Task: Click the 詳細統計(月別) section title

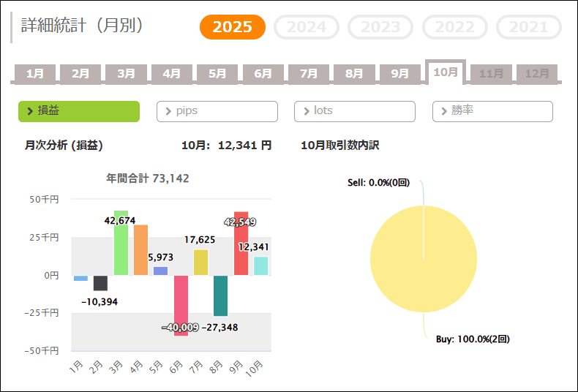Action: 82,26
